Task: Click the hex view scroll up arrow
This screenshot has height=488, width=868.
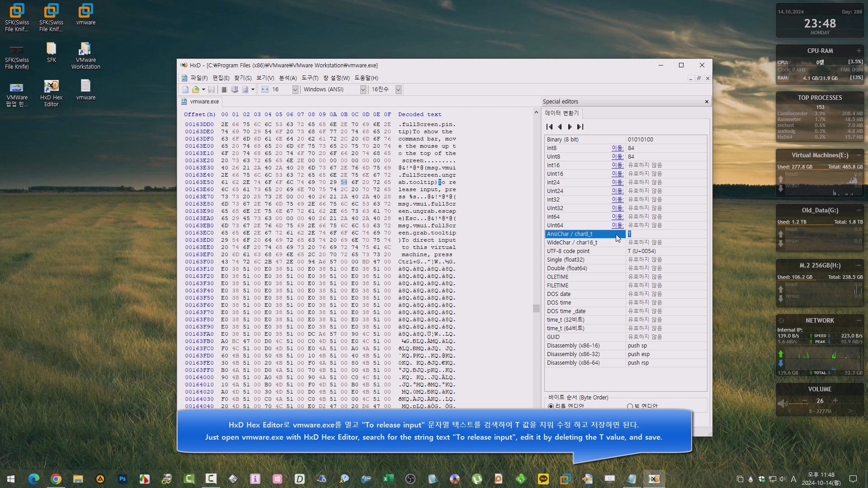Action: (x=536, y=112)
